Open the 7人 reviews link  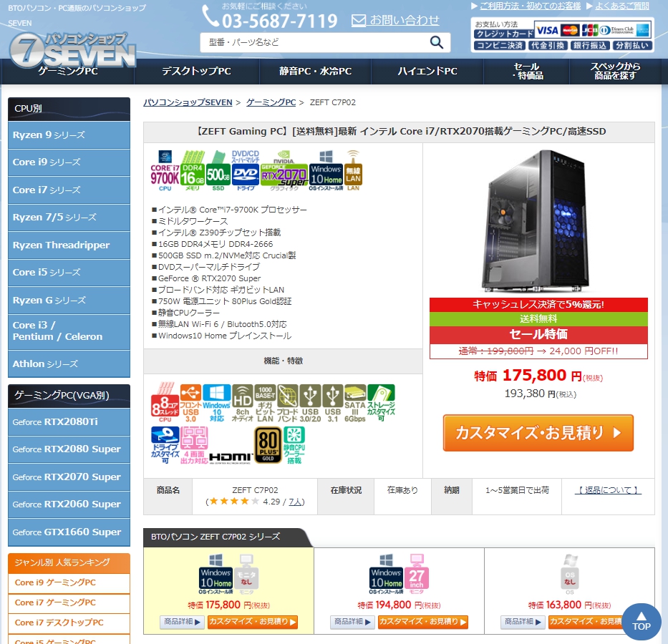[x=295, y=502]
